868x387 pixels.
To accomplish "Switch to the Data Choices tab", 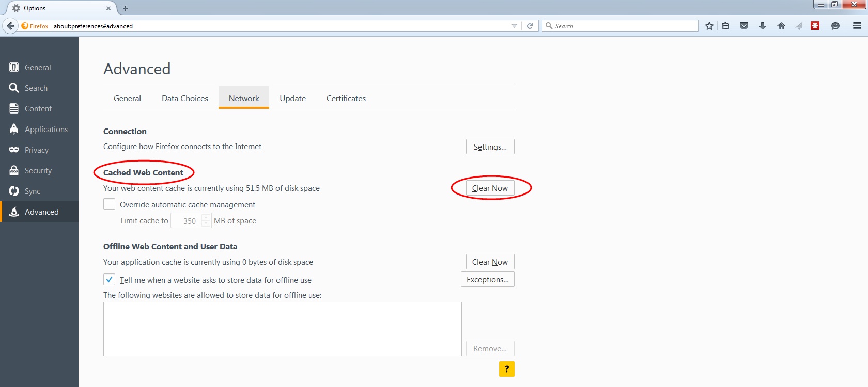I will [184, 98].
